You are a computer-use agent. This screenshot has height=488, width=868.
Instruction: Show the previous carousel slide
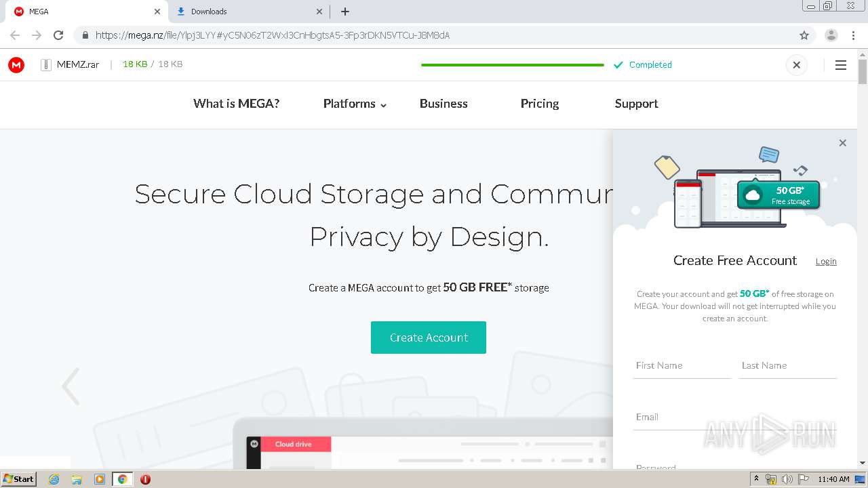[x=71, y=386]
